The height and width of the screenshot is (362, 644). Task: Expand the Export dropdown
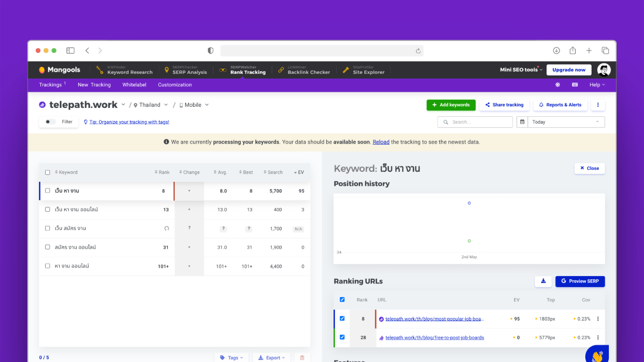(x=271, y=357)
